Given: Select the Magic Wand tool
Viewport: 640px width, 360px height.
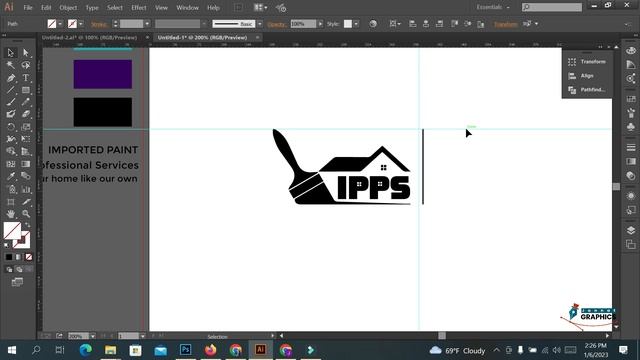Looking at the screenshot, I should (x=11, y=65).
